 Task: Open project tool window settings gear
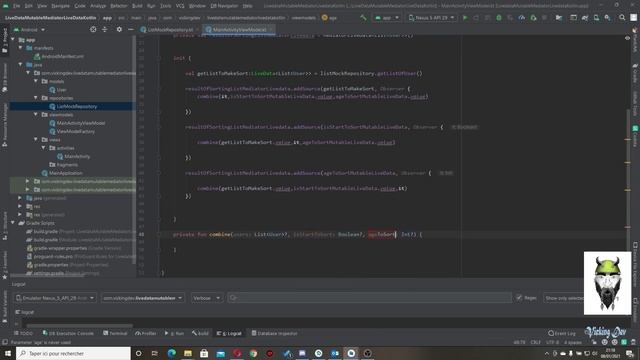(x=119, y=29)
